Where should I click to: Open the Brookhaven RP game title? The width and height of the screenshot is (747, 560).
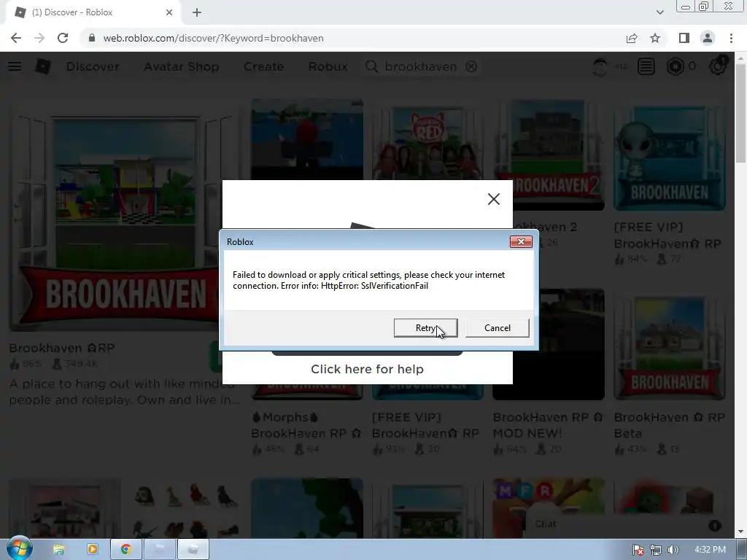(x=62, y=348)
